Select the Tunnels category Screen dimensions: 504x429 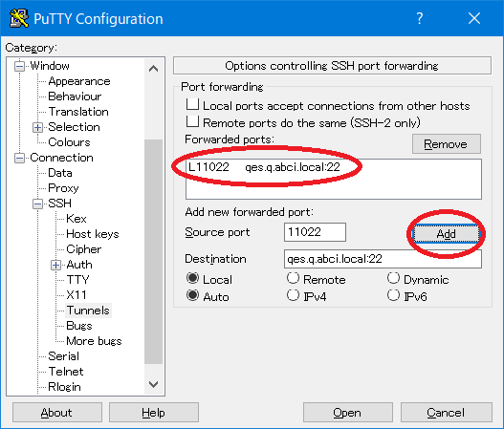pyautogui.click(x=88, y=311)
